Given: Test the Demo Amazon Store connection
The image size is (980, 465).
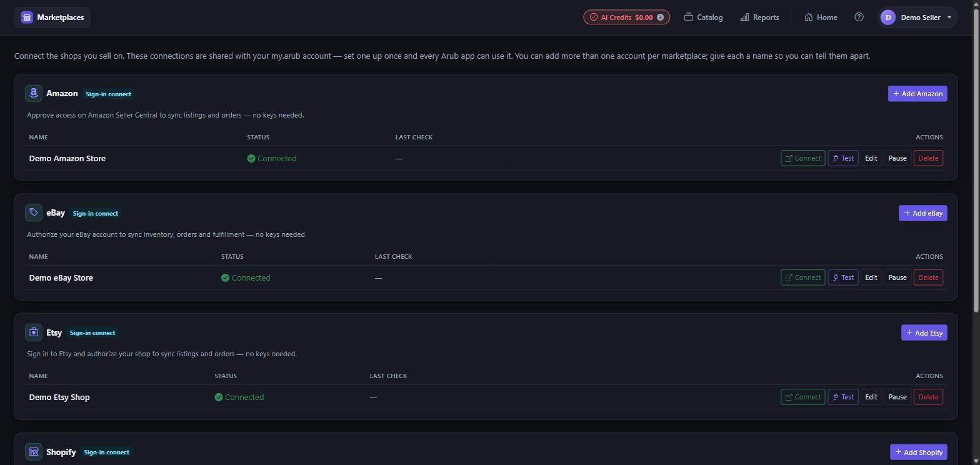Looking at the screenshot, I should tap(843, 158).
